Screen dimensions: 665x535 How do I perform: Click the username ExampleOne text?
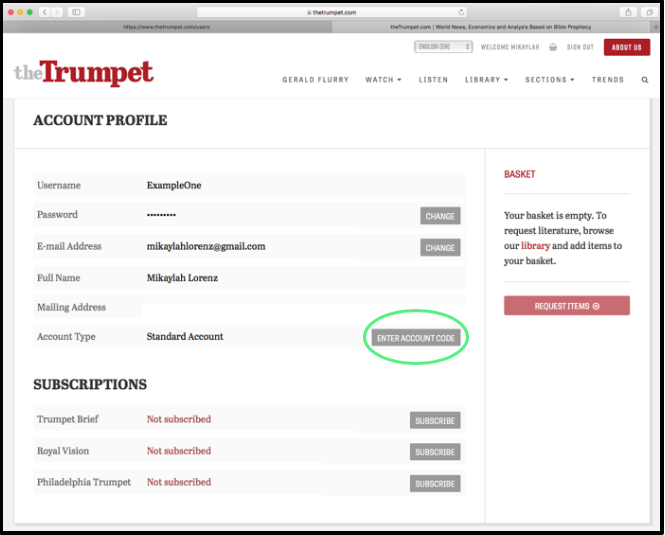click(174, 185)
